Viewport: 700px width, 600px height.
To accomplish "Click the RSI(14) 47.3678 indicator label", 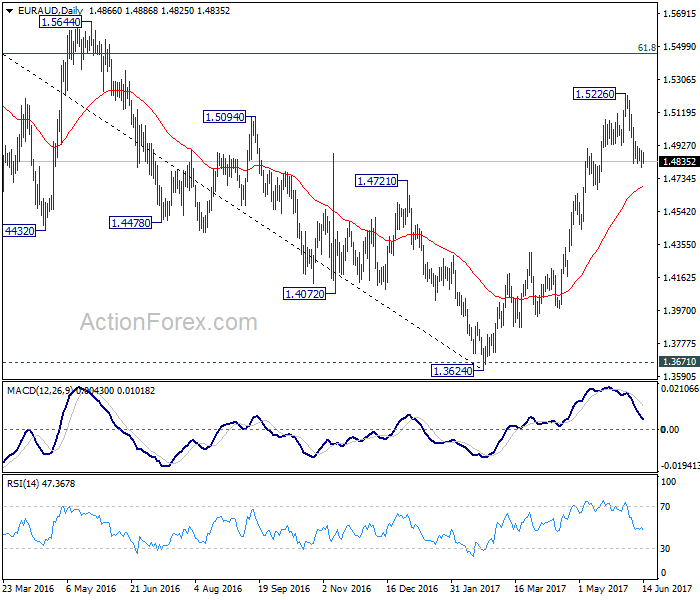I will point(41,483).
